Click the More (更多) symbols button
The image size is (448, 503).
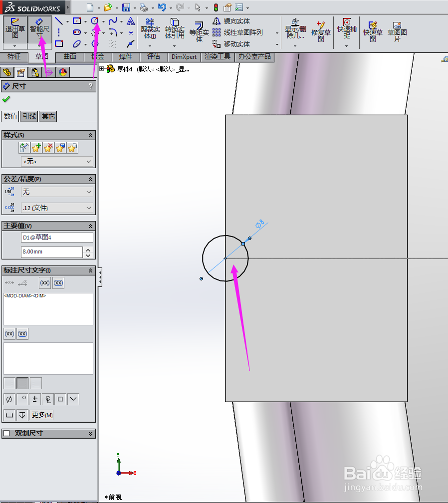click(42, 415)
